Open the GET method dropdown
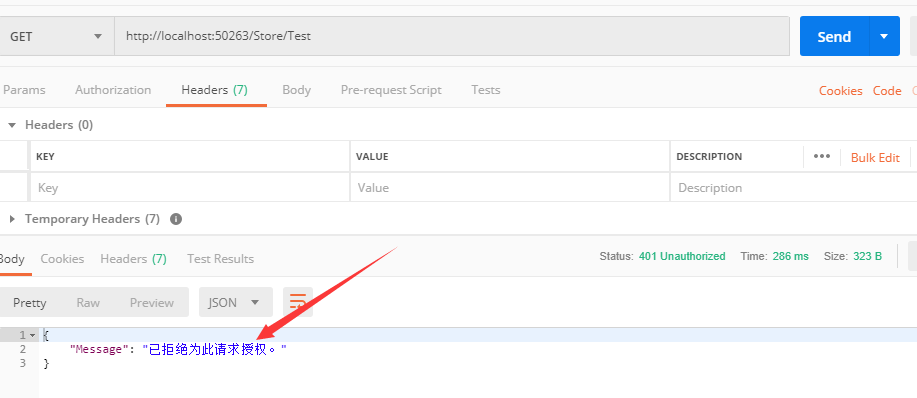Image resolution: width=917 pixels, height=398 pixels. coord(56,36)
